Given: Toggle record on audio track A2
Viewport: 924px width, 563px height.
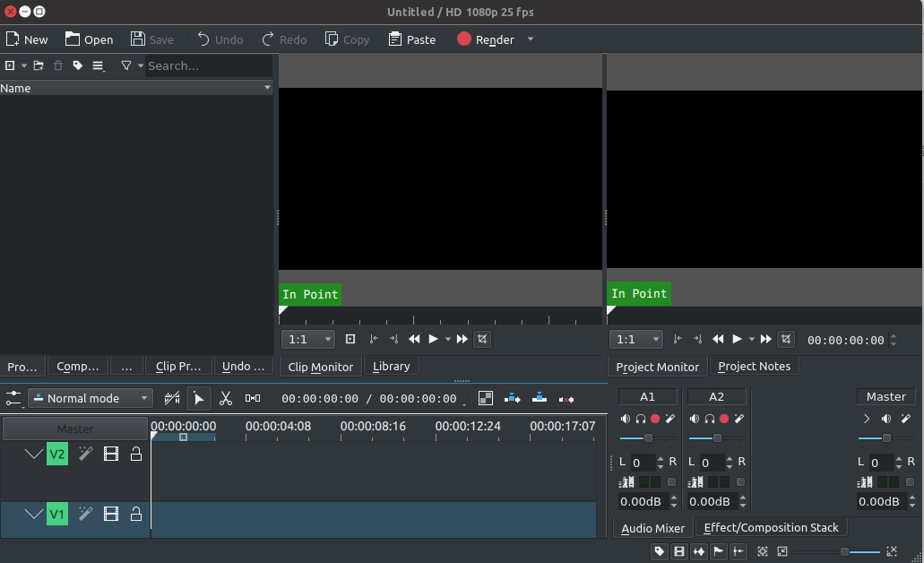Looking at the screenshot, I should (724, 419).
